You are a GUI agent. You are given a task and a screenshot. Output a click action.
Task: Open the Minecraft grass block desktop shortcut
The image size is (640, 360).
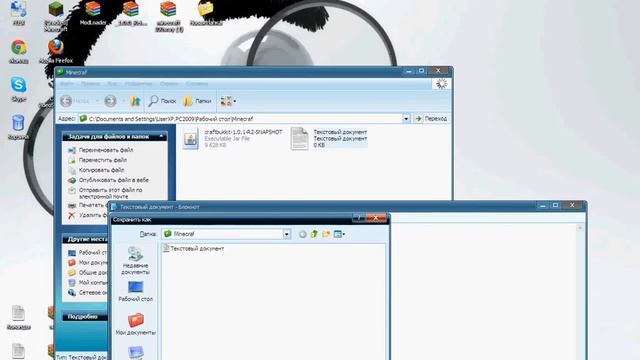point(56,16)
